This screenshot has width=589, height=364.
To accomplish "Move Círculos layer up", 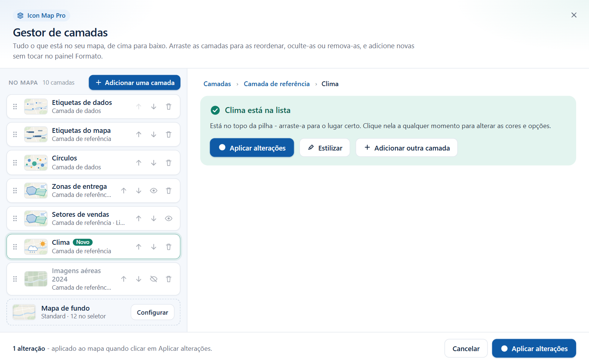I will [138, 163].
